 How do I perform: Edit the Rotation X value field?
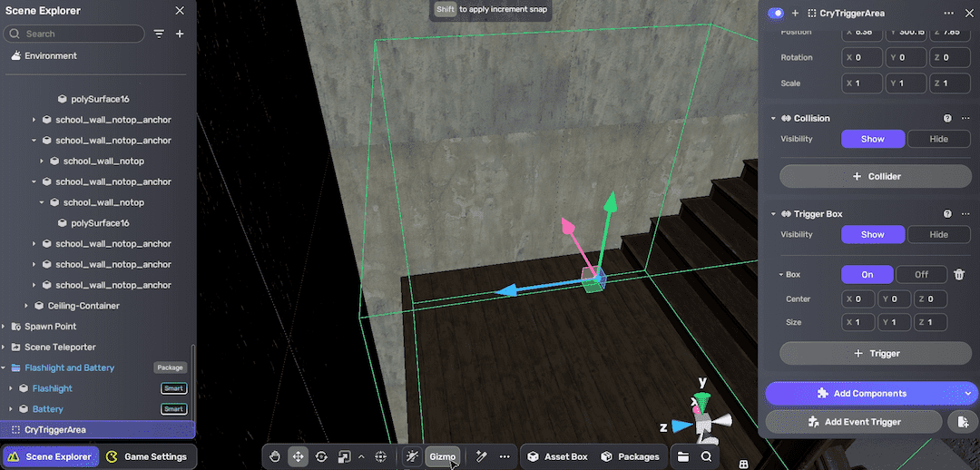pyautogui.click(x=862, y=57)
